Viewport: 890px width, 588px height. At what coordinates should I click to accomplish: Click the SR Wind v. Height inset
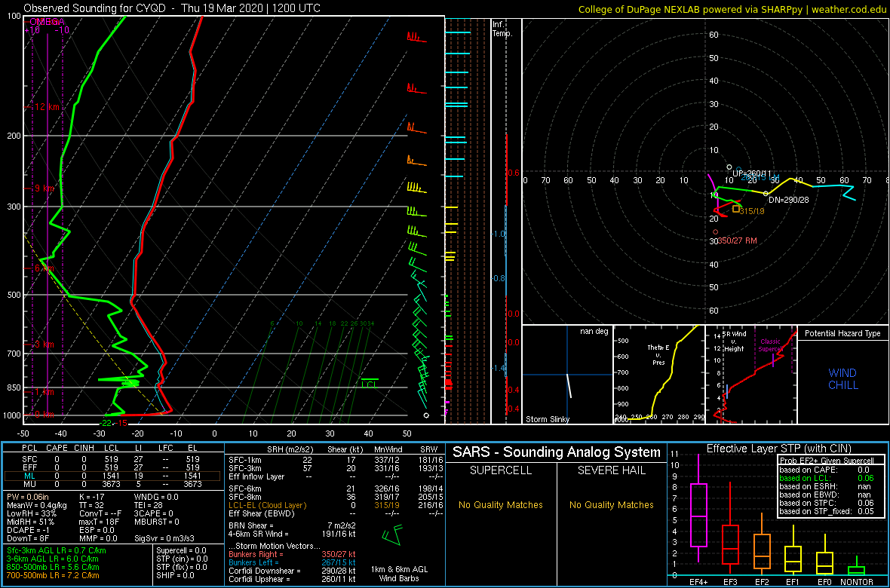(751, 375)
